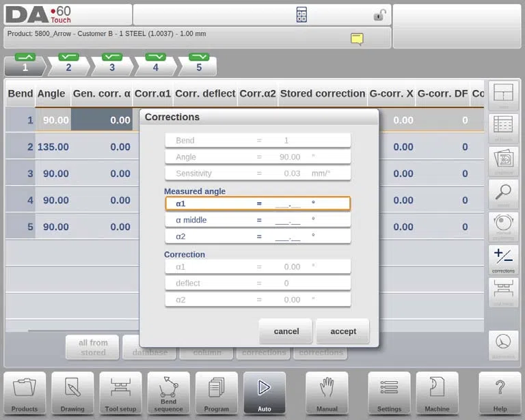This screenshot has height=420, width=525.
Task: Click the unlocked padlock icon
Action: click(x=379, y=15)
